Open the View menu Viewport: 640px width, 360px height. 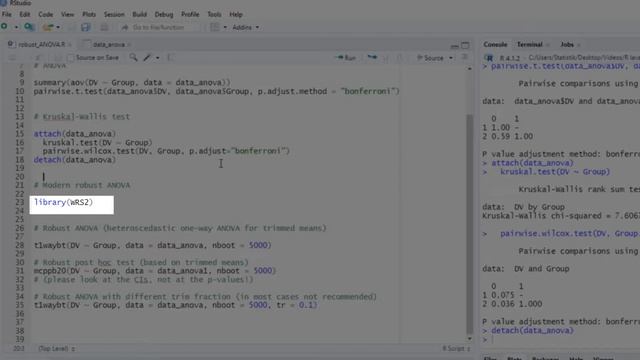tap(68, 14)
